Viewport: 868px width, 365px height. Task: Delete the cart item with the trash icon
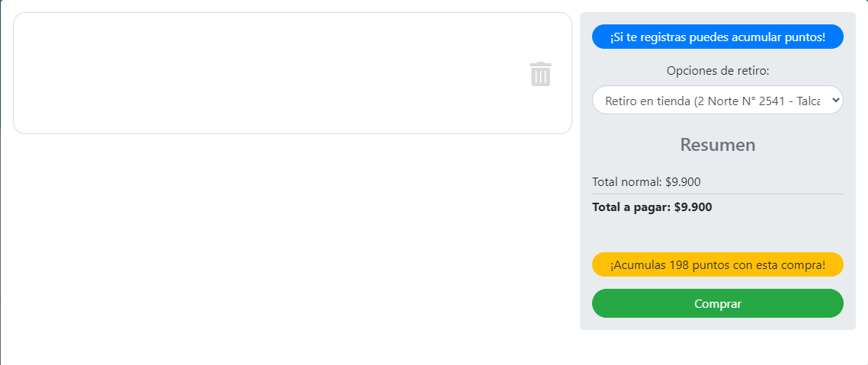pyautogui.click(x=540, y=74)
